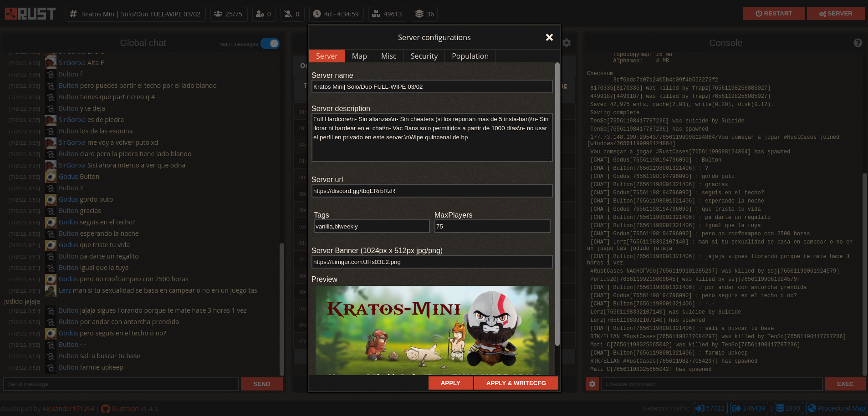Toggle the Team messages switch
The width and height of the screenshot is (868, 416).
[270, 43]
